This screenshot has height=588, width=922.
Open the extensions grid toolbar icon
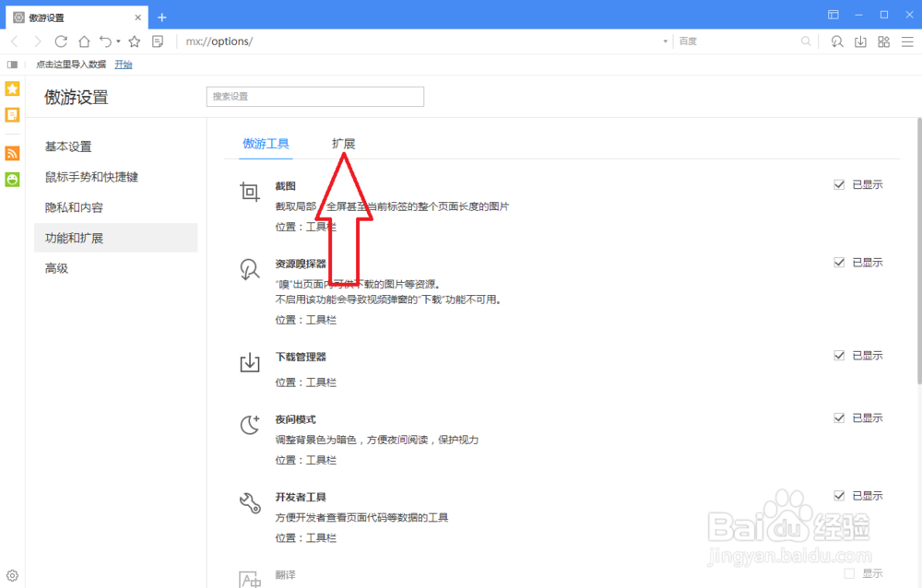(x=884, y=41)
